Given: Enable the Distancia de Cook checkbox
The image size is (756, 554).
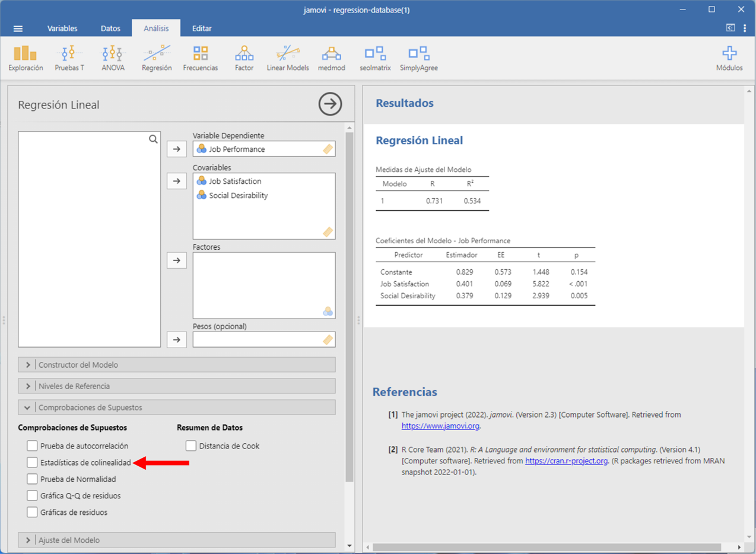Looking at the screenshot, I should (x=191, y=445).
